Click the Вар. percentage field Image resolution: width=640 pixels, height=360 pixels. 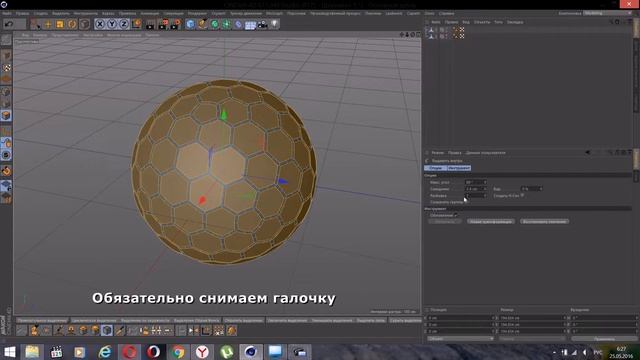click(531, 189)
